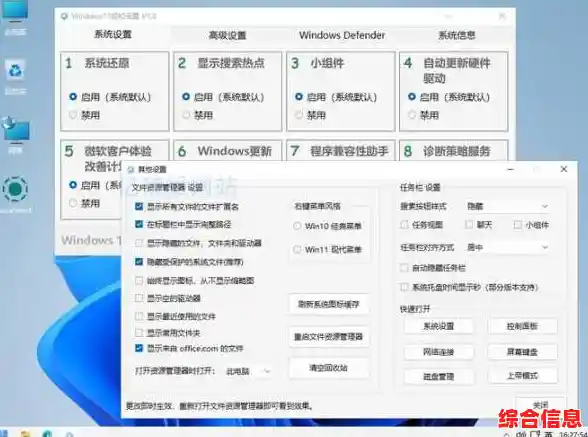Click the 重启文件资源管理器 button
This screenshot has width=588, height=437.
click(x=329, y=336)
